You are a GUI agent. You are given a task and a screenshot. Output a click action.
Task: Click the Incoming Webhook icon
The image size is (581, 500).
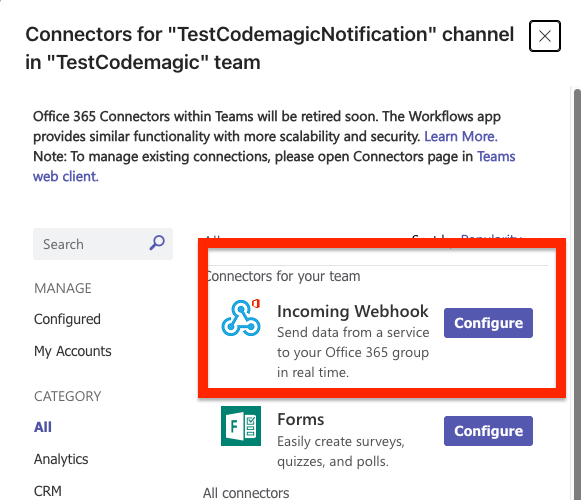(x=241, y=318)
